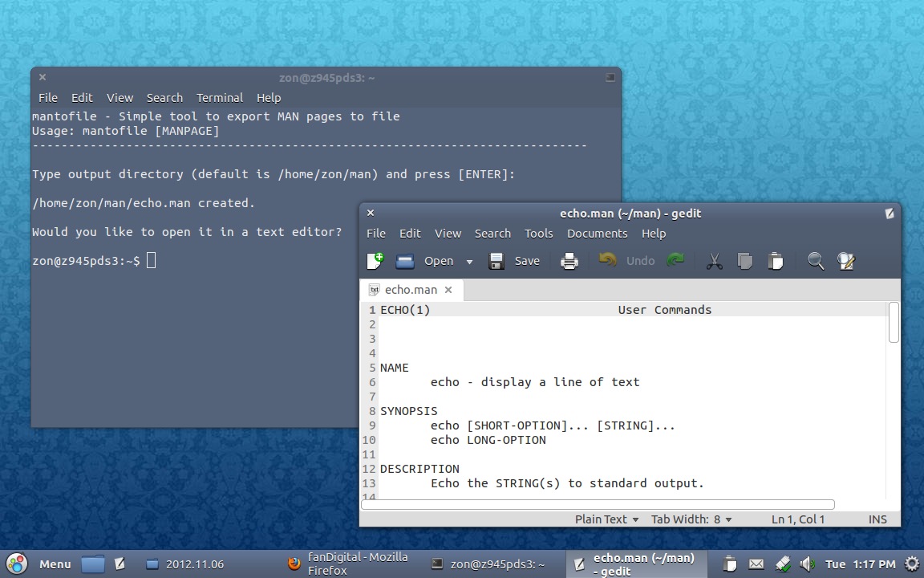
Task: Click the Menu launcher icon
Action: (x=17, y=564)
